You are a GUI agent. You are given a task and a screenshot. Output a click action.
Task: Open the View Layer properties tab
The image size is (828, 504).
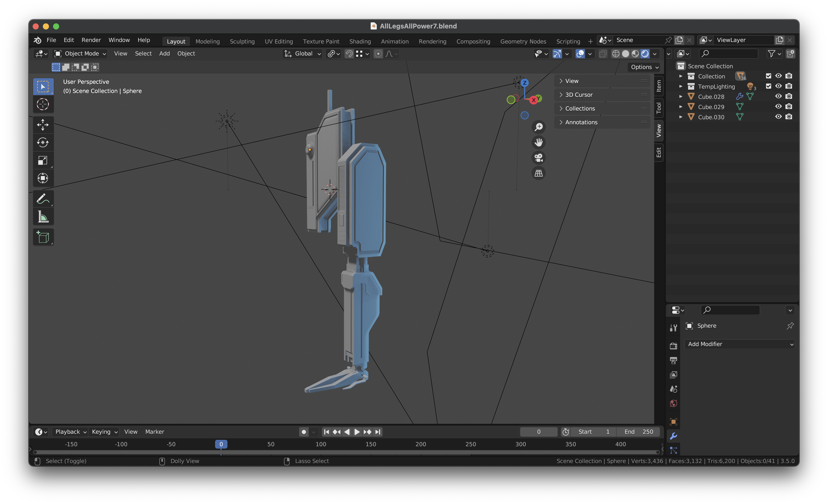(x=673, y=375)
